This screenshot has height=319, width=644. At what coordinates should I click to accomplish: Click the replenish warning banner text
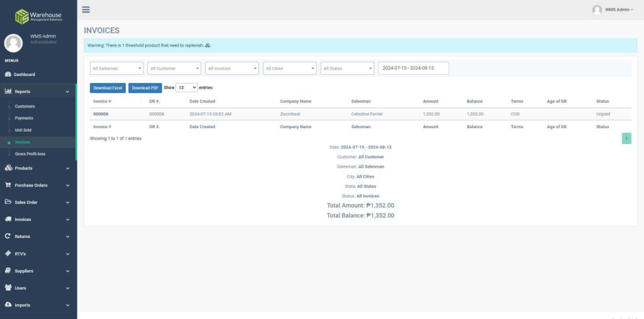click(x=145, y=45)
